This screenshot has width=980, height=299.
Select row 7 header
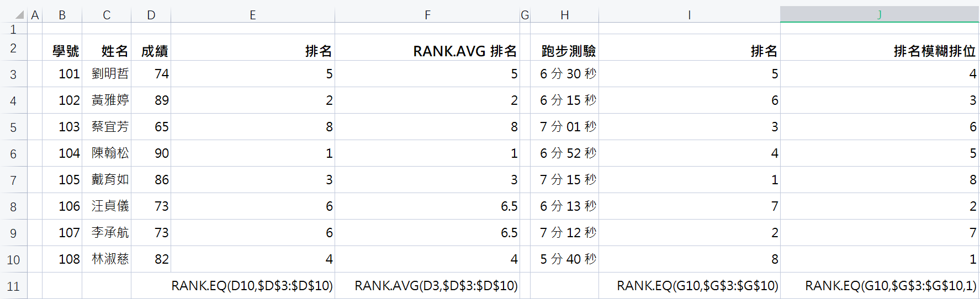click(x=13, y=180)
